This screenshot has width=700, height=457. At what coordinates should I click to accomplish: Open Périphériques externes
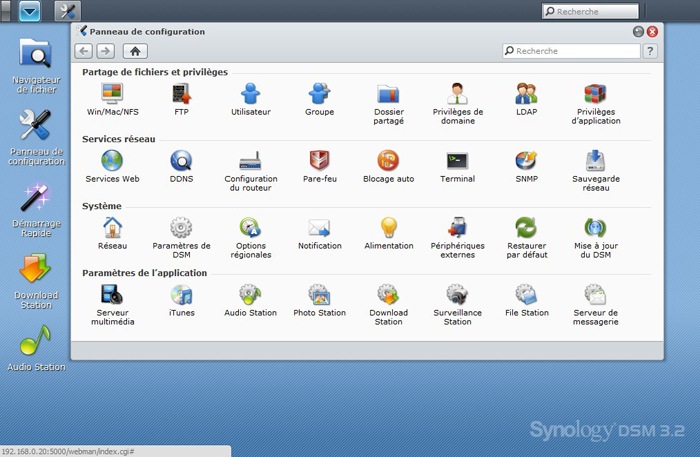coord(458,237)
